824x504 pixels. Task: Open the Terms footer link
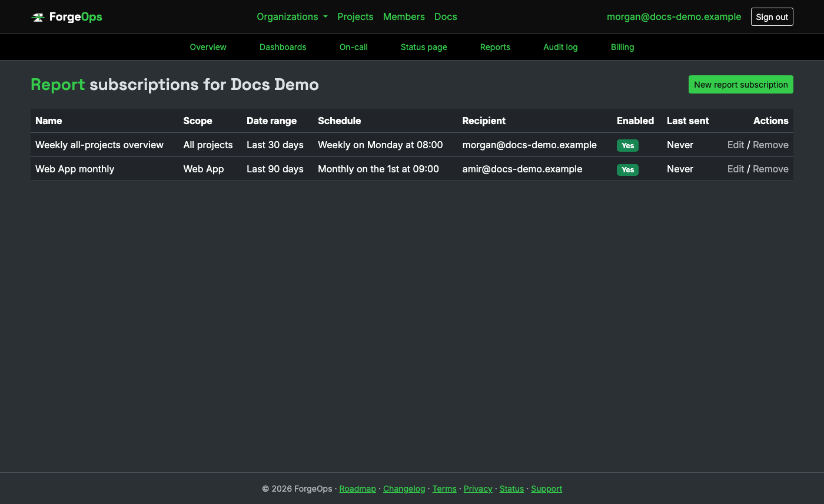pos(444,489)
